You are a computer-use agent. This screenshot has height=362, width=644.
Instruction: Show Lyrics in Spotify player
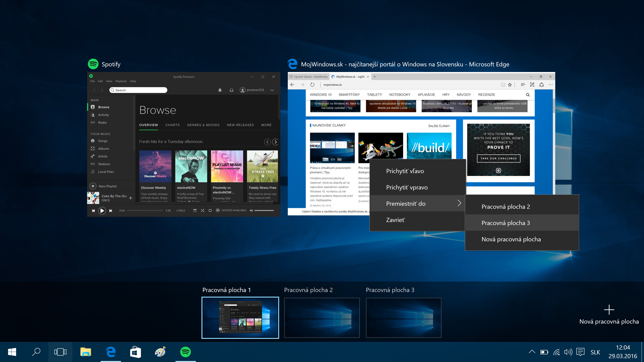[181, 211]
